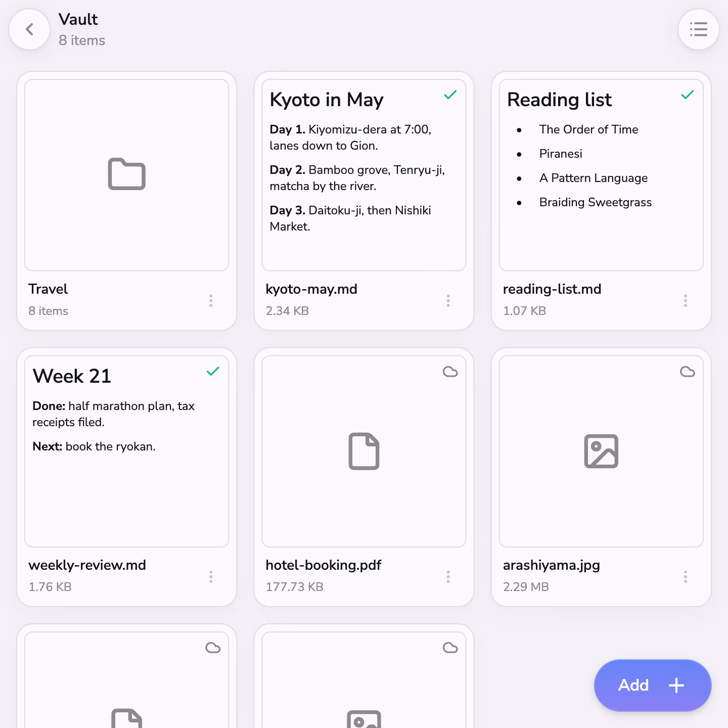
Task: Select the file name kyoto-may.md
Action: pyautogui.click(x=311, y=289)
